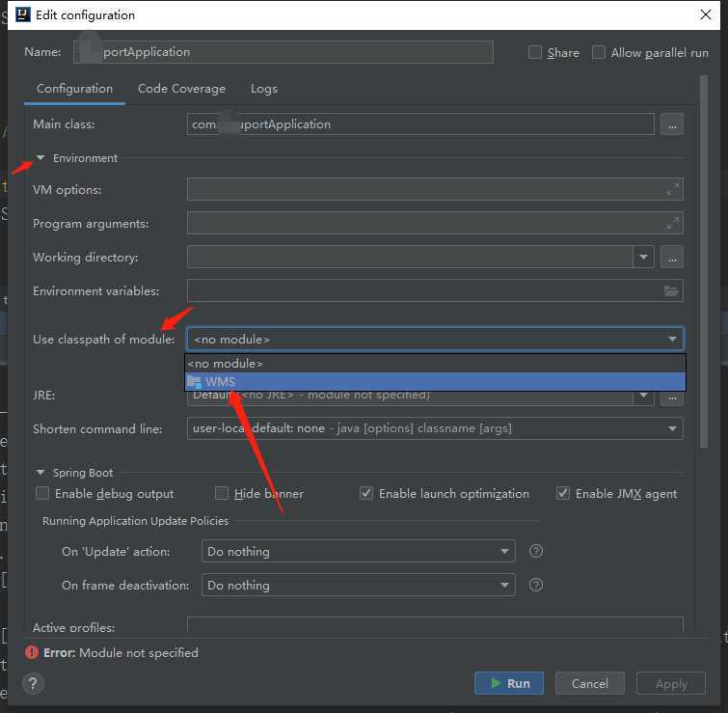The height and width of the screenshot is (713, 728).
Task: Click the Active profiles input field
Action: pyautogui.click(x=435, y=625)
